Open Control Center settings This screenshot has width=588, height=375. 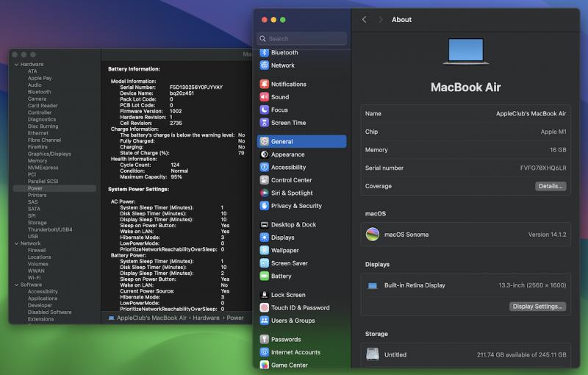coord(291,180)
